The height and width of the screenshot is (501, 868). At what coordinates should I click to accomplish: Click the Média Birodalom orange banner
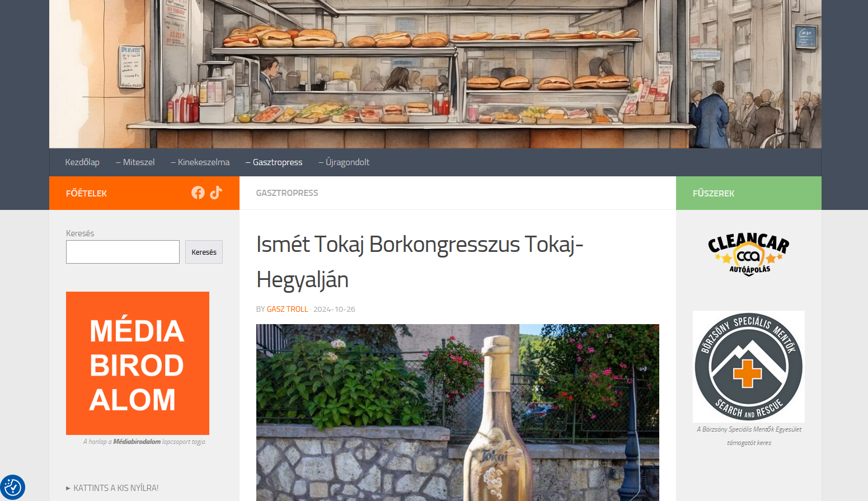tap(138, 363)
